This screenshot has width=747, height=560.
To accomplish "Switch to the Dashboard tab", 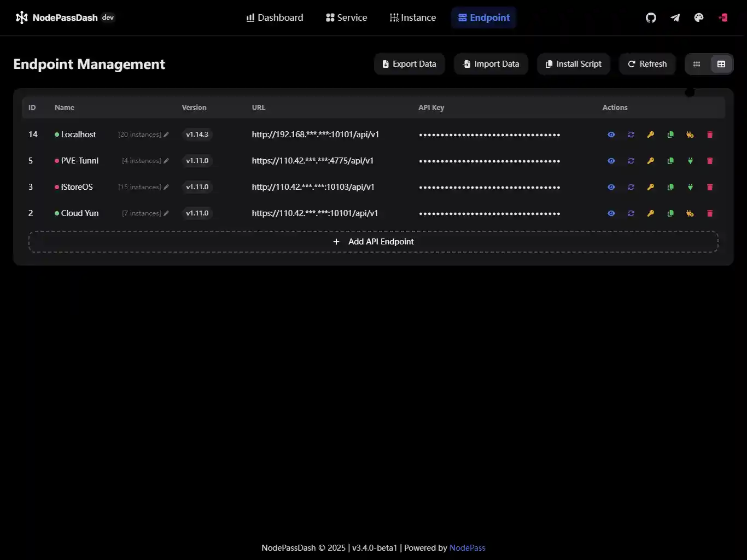I will 275,17.
